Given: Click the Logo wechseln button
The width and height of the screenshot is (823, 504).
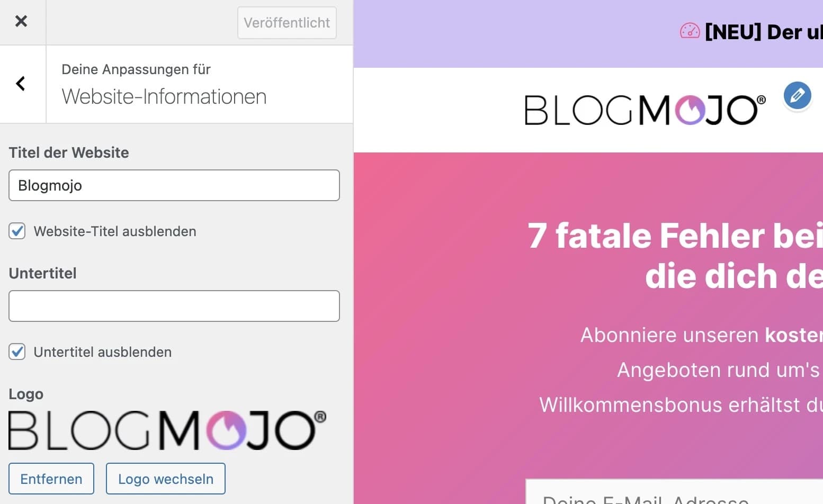Looking at the screenshot, I should pos(165,479).
